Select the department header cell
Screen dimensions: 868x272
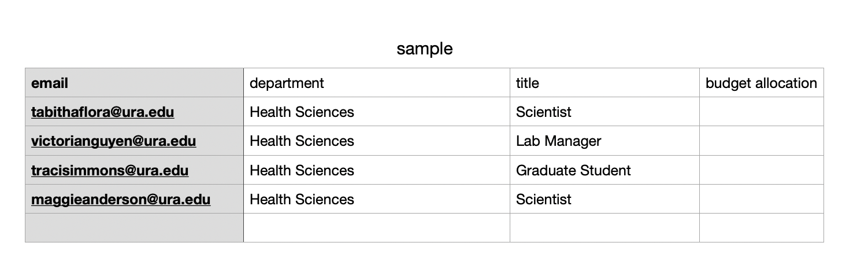click(377, 83)
